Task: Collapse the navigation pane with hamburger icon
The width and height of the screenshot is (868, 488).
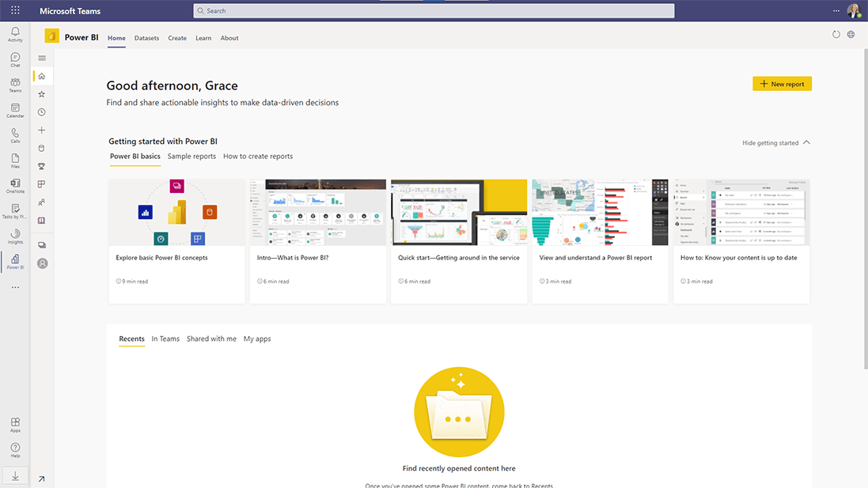Action: pos(41,58)
